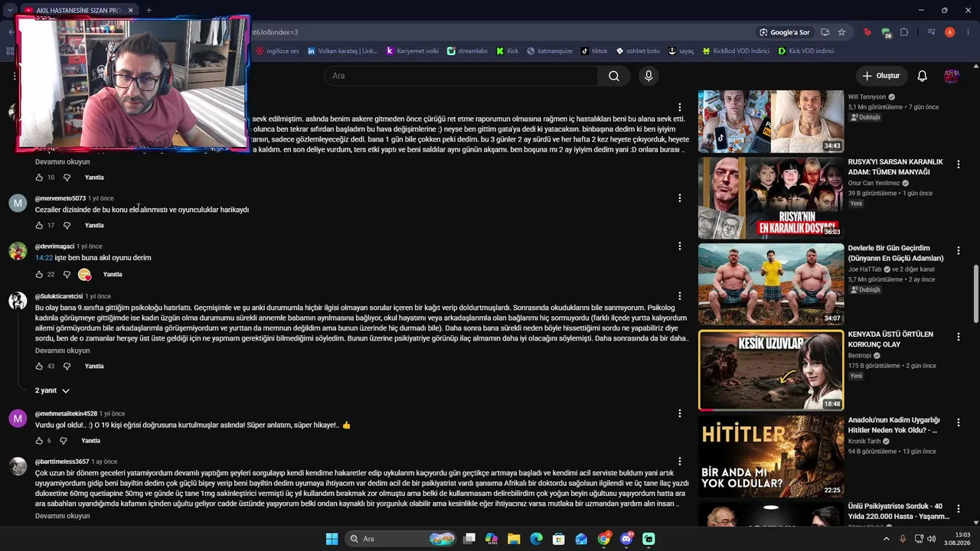980x551 pixels.
Task: Open the tiktok bookmark
Action: 594,51
